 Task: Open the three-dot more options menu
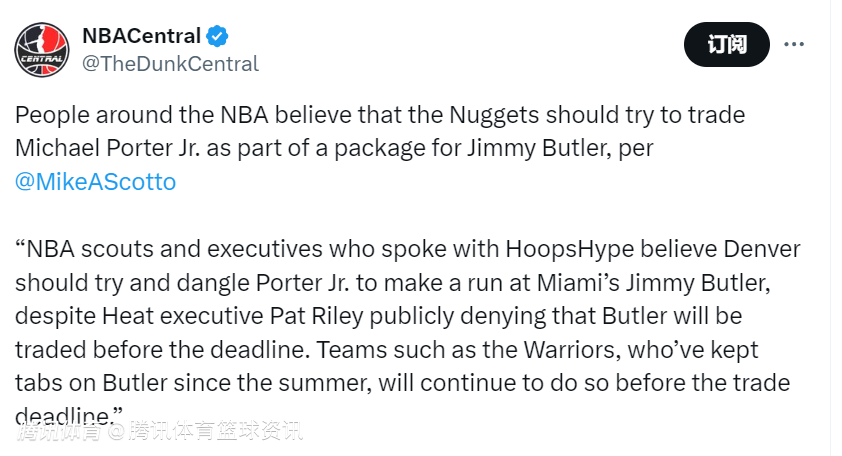pyautogui.click(x=794, y=44)
